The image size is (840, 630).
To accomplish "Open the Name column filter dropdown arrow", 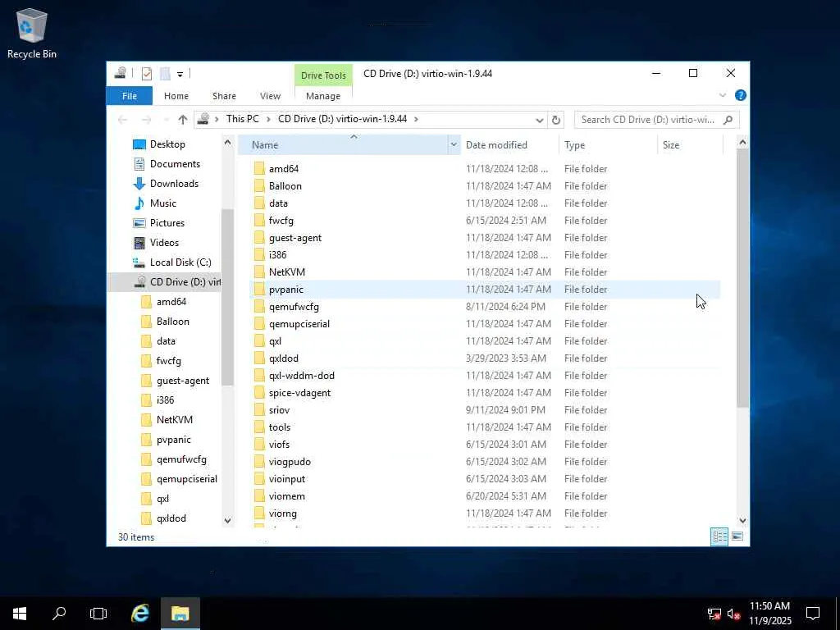I will 454,144.
